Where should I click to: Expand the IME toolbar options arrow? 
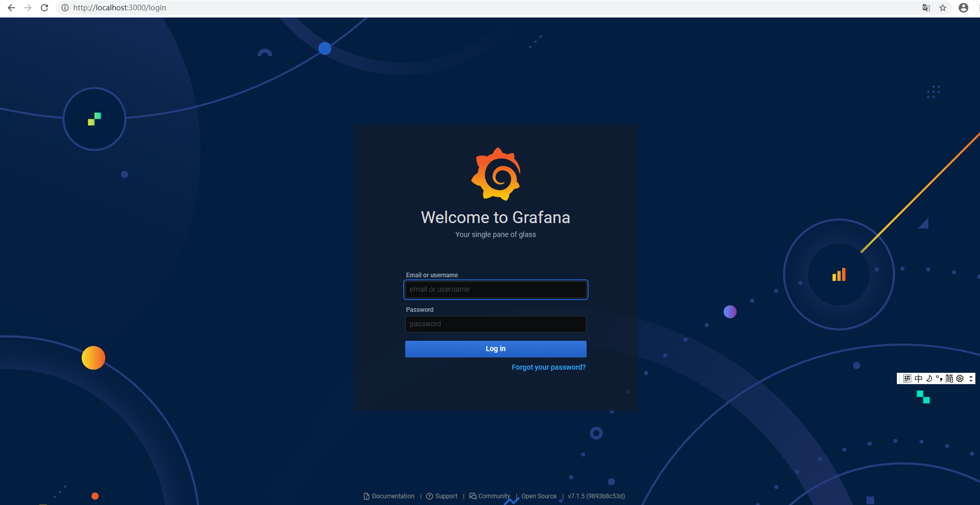(x=971, y=378)
